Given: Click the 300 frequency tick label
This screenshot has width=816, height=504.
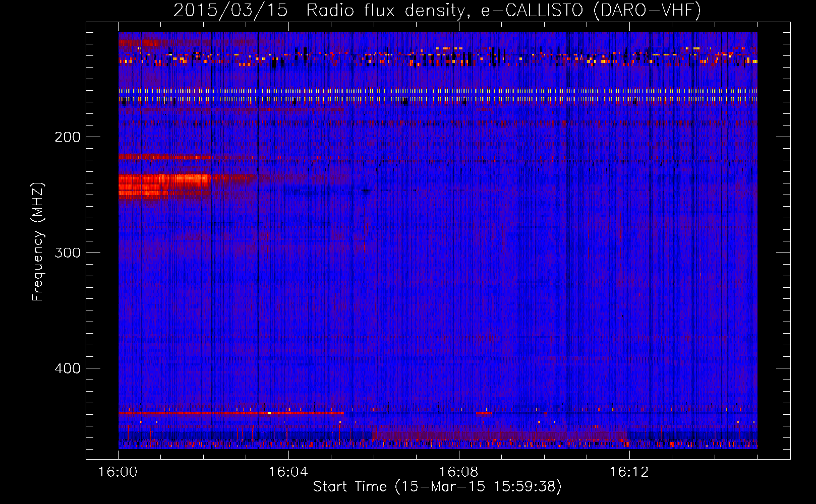Looking at the screenshot, I should pos(68,253).
